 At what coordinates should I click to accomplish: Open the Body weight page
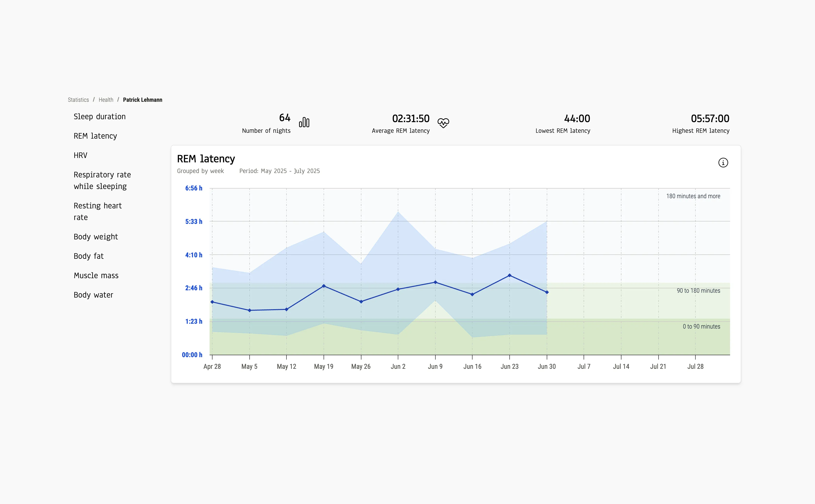(x=96, y=237)
